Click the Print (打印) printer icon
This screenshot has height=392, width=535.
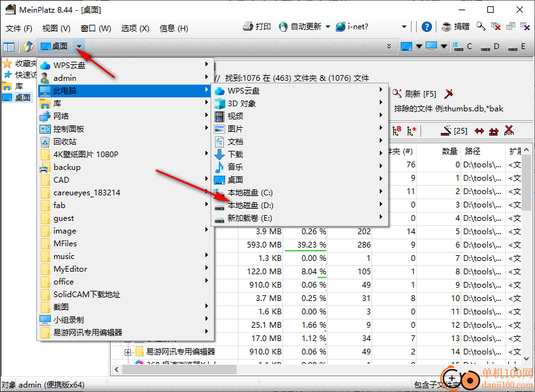247,26
